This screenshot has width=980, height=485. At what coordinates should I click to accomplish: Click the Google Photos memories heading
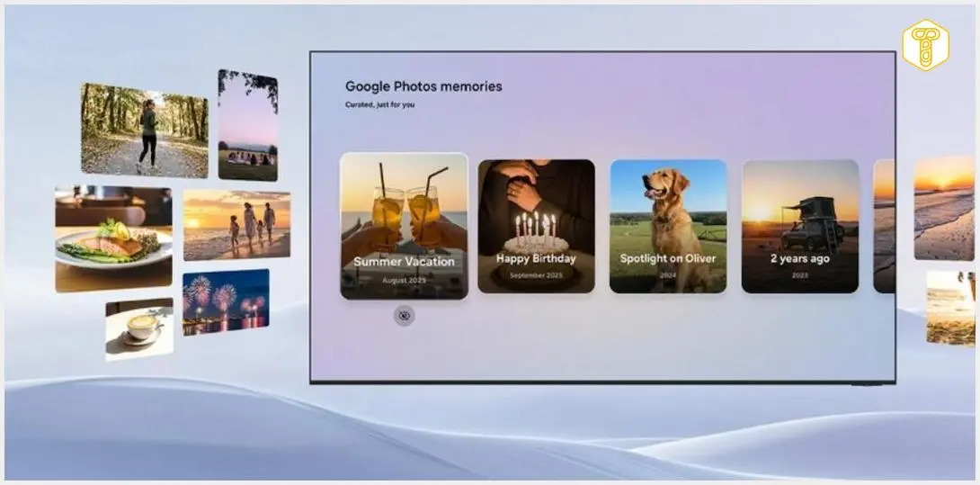423,86
